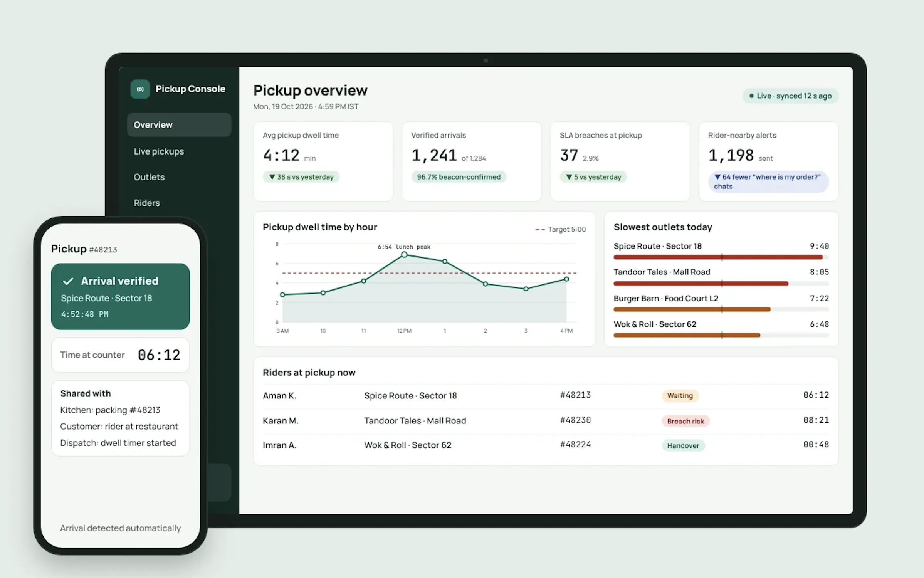Click the 9 AM data point on dwell chart

[x=282, y=295]
